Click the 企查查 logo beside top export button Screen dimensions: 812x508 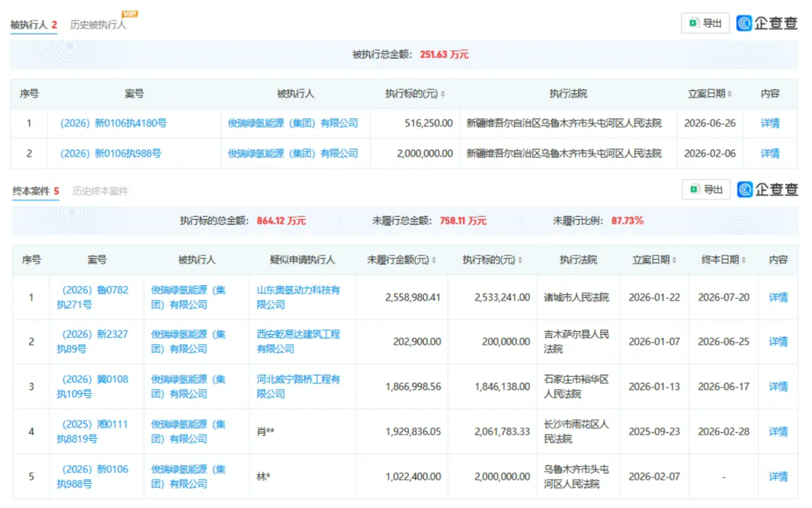pos(767,23)
